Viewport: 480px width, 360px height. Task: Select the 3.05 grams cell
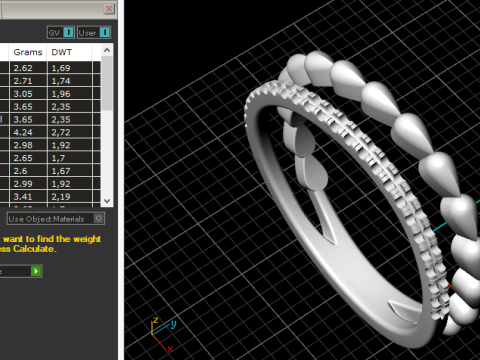click(x=28, y=94)
